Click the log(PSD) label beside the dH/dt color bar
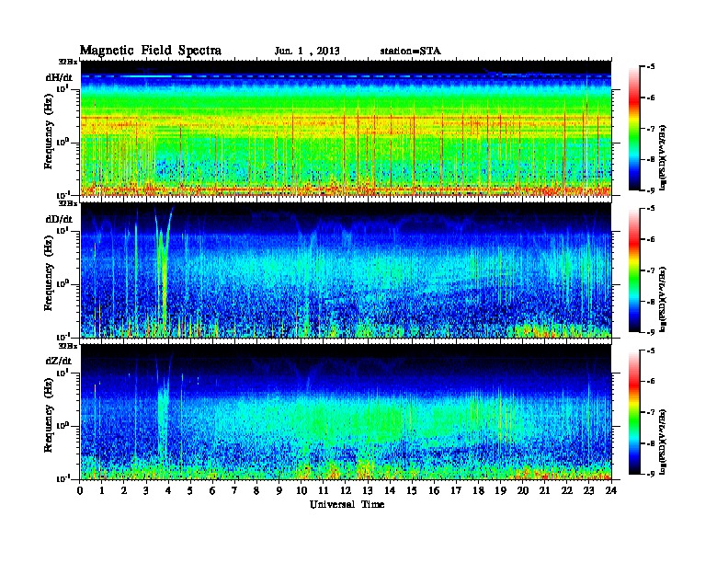The width and height of the screenshot is (728, 563). pyautogui.click(x=664, y=156)
